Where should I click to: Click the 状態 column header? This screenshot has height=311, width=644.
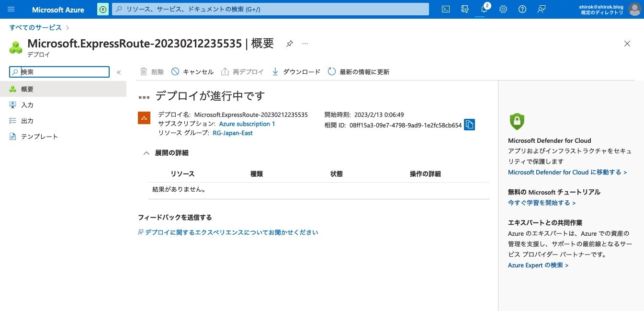point(337,174)
